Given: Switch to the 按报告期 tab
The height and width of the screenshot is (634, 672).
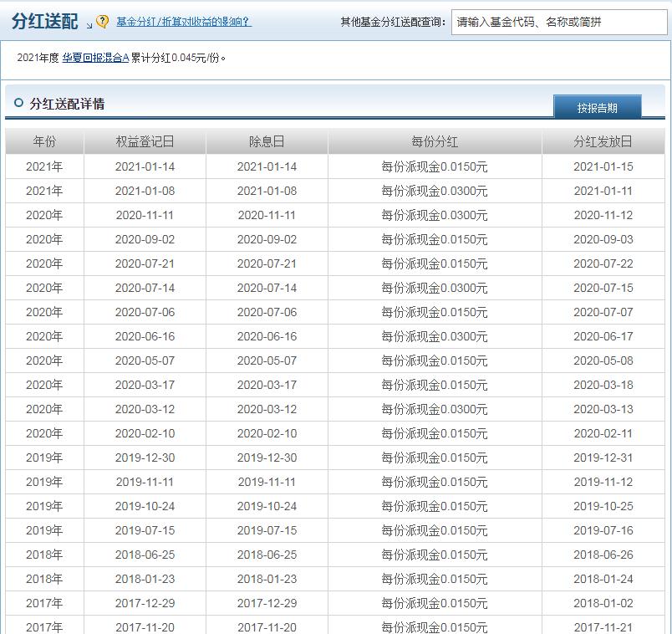Looking at the screenshot, I should tap(597, 108).
